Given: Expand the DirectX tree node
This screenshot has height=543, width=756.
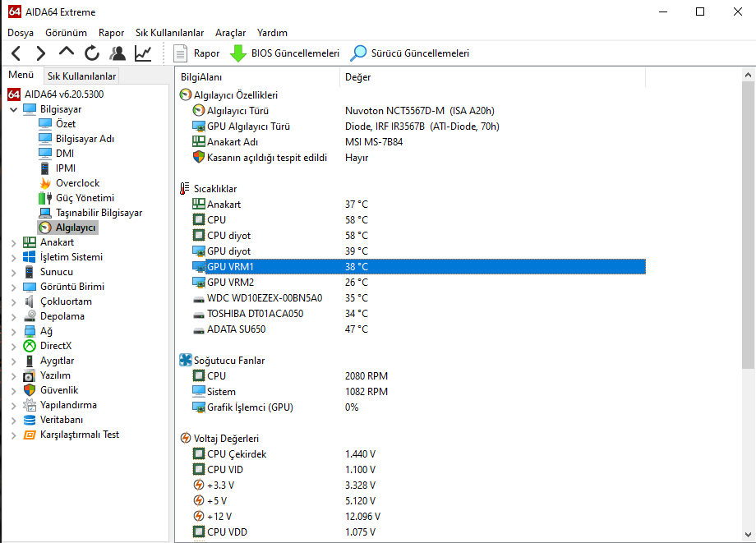Looking at the screenshot, I should click(13, 347).
